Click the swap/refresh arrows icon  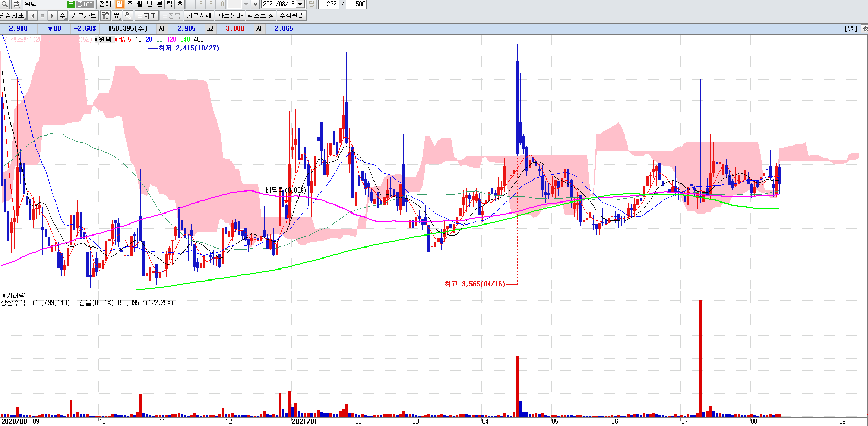pyautogui.click(x=16, y=4)
